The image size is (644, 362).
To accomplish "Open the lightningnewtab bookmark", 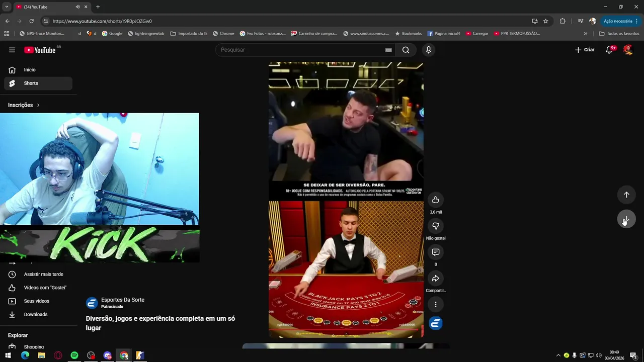I will click(146, 34).
